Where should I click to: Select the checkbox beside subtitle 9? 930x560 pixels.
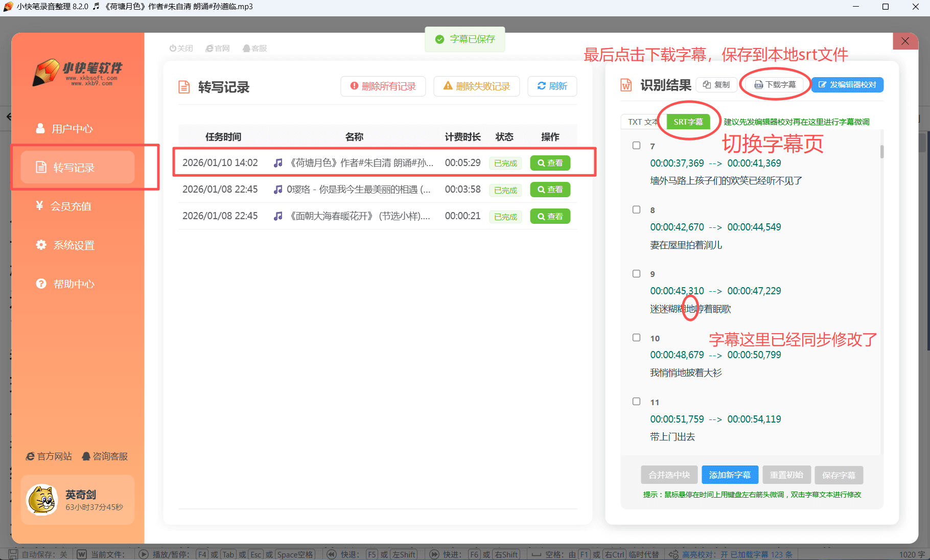click(x=636, y=274)
